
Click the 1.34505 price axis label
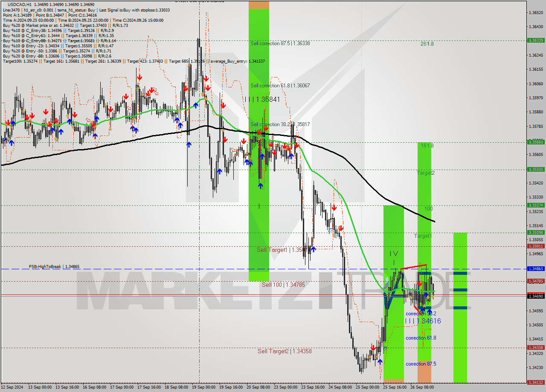[x=535, y=325]
